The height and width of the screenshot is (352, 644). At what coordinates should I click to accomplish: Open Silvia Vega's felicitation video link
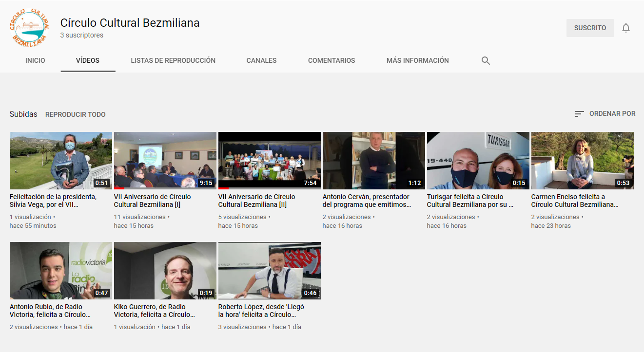click(60, 161)
